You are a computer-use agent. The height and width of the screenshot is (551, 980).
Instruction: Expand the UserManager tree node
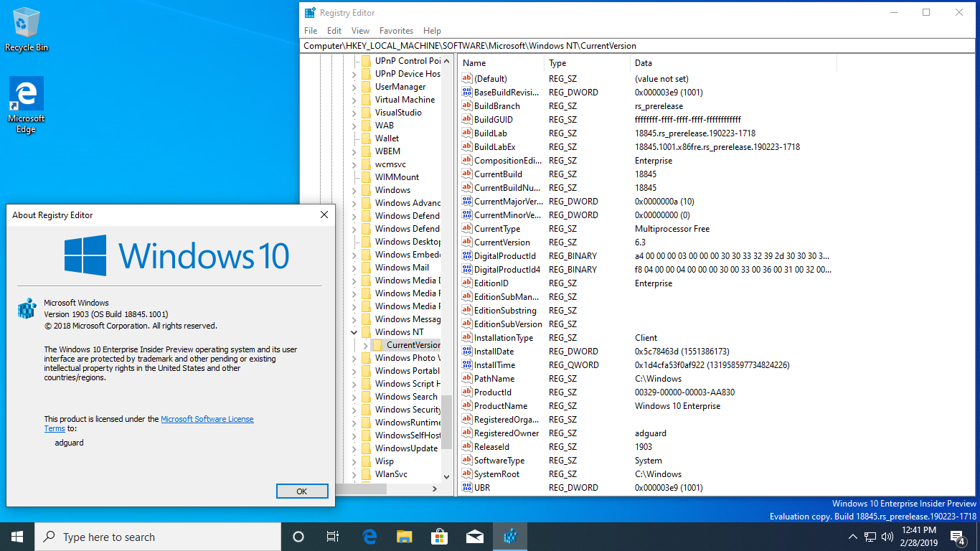pyautogui.click(x=354, y=87)
